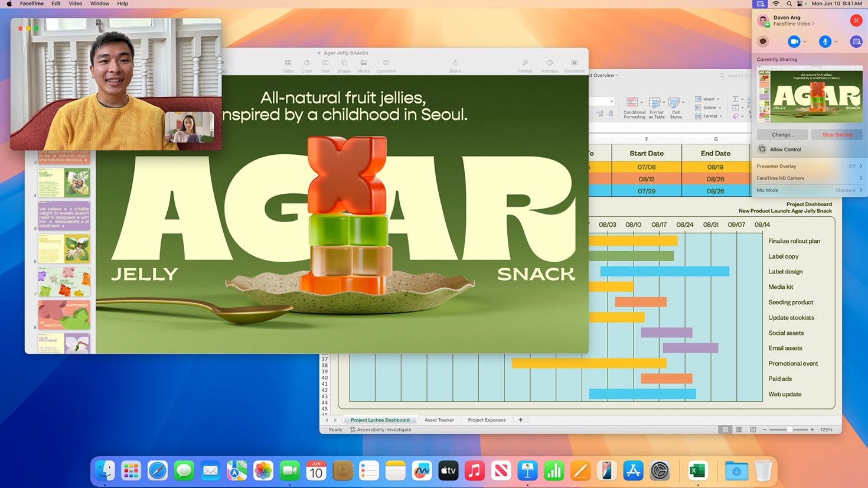868x488 pixels.
Task: Click the Change... button for shared window
Action: coord(782,135)
